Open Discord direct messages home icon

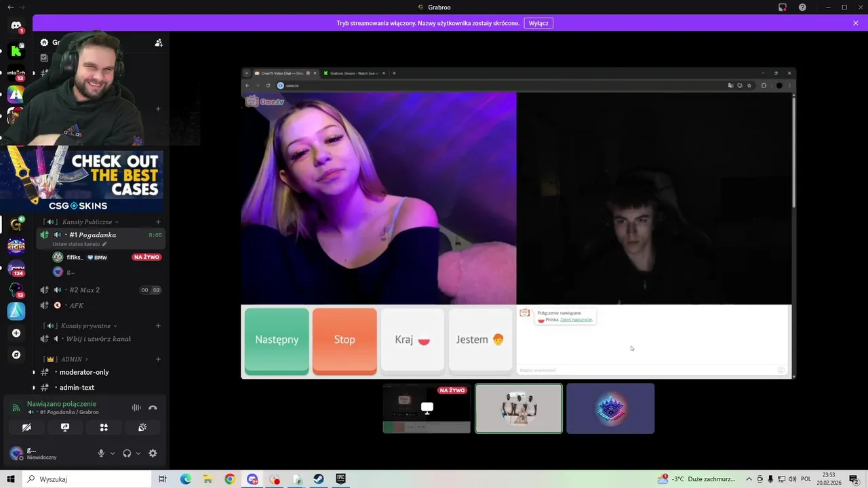pyautogui.click(x=16, y=26)
